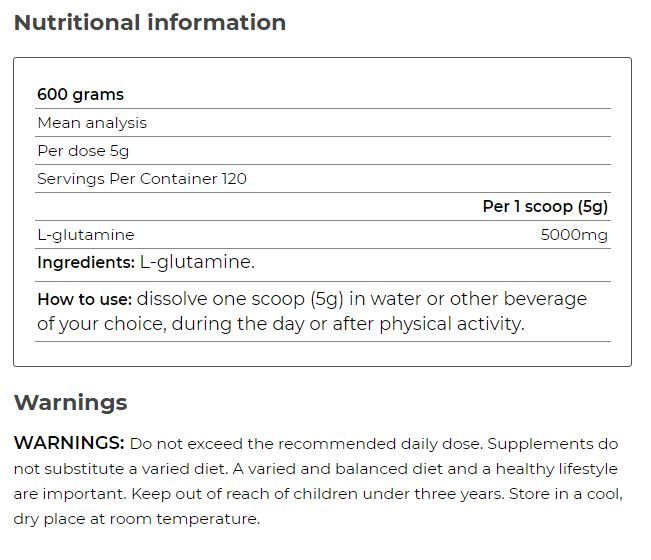This screenshot has width=651, height=560.
Task: Click the 'not substitute a varied diet' line
Action: (120, 469)
